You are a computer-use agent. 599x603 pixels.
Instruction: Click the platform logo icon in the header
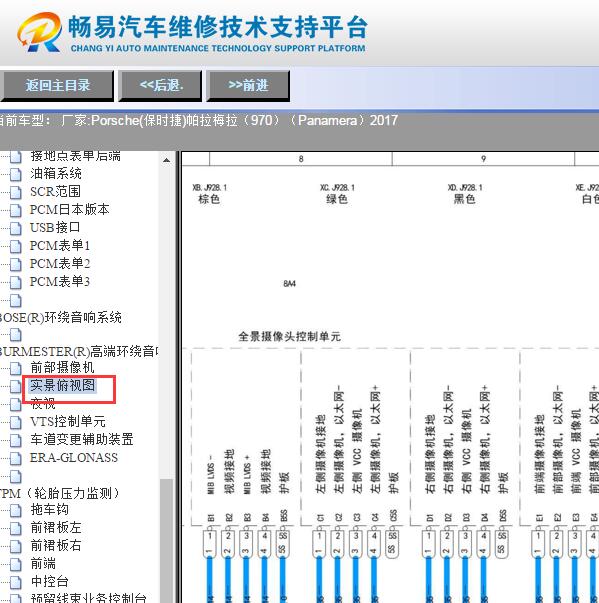pos(39,32)
